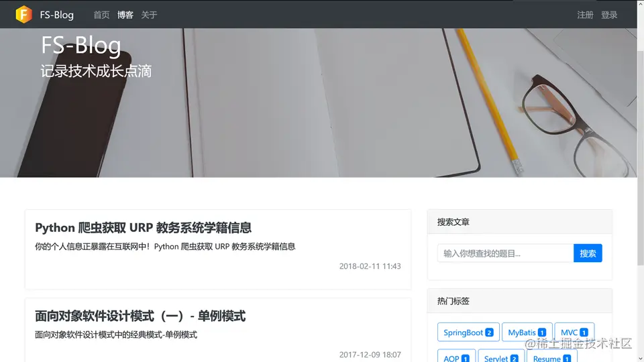Viewport: 644px width, 362px height.
Task: Go to the 首页 nav item
Action: coord(101,15)
